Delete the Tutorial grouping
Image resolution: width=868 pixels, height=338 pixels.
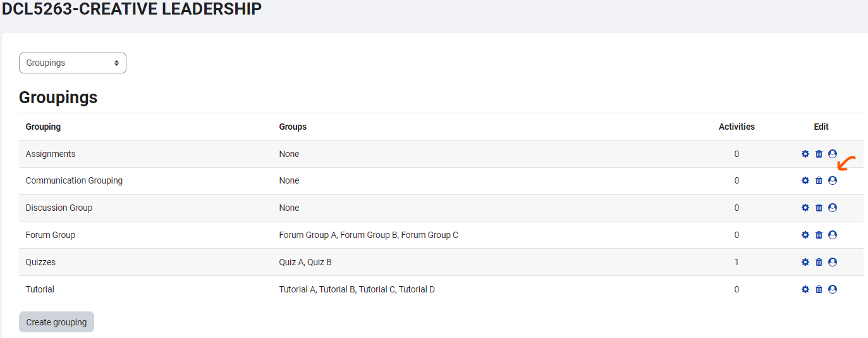point(819,289)
